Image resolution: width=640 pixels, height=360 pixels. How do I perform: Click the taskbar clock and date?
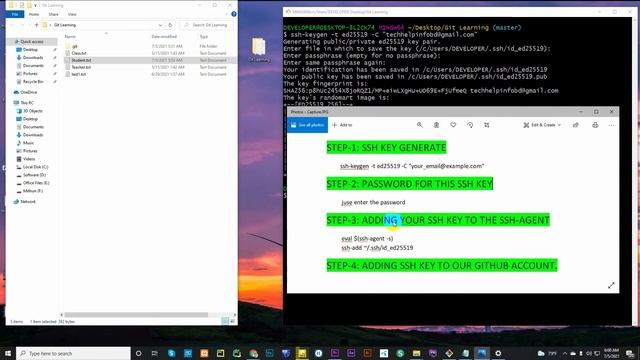611,353
